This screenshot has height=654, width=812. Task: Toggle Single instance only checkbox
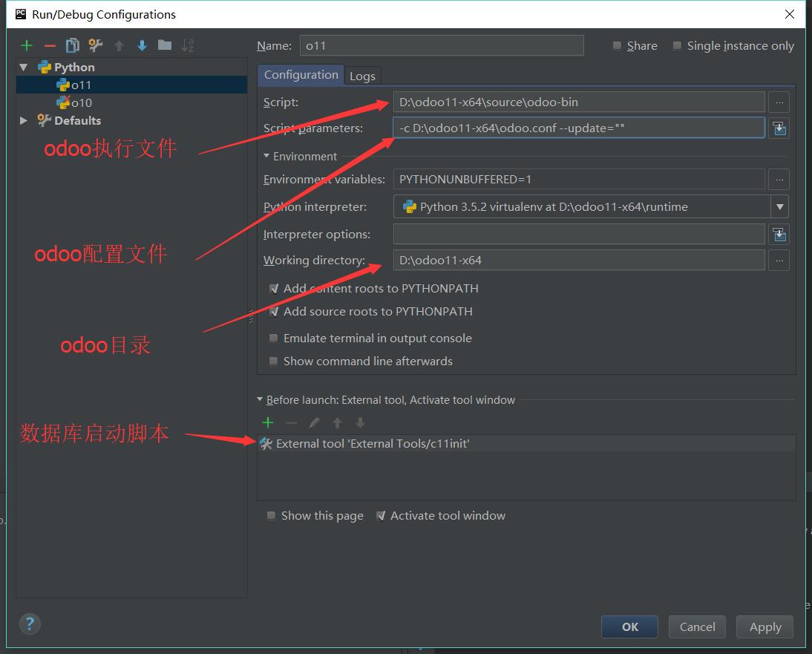[x=677, y=45]
